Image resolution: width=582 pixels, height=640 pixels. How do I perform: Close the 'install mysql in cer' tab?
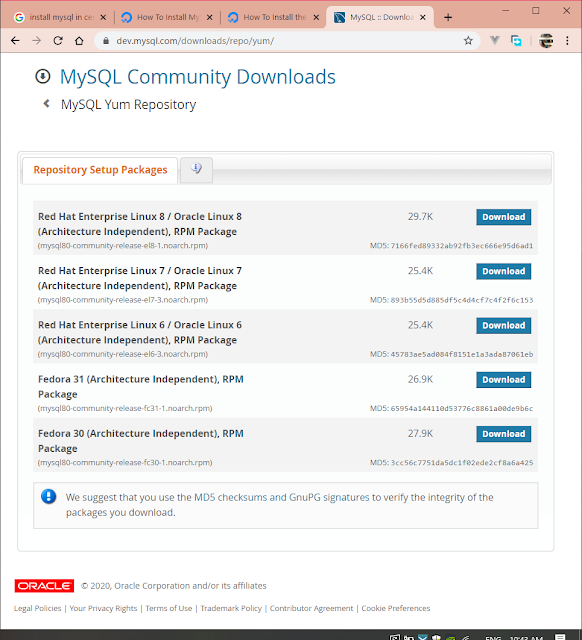(x=103, y=17)
